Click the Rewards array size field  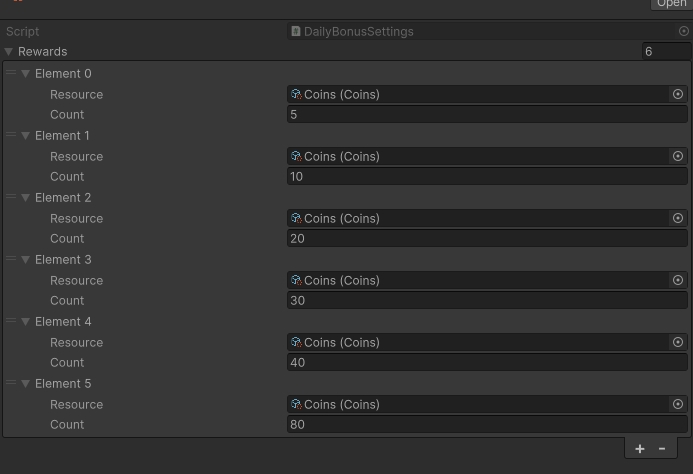664,51
